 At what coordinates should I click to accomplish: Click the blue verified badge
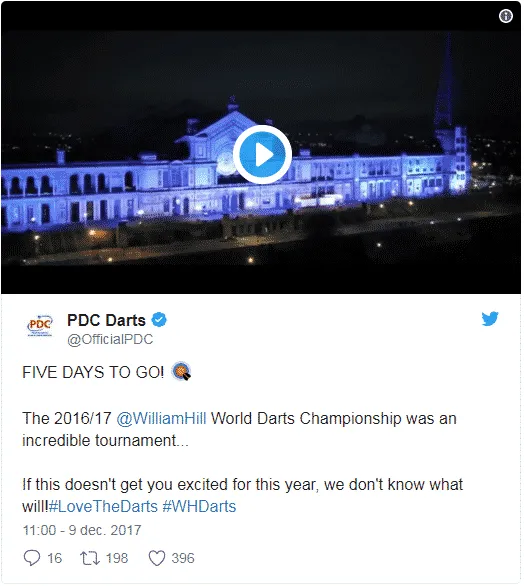159,320
